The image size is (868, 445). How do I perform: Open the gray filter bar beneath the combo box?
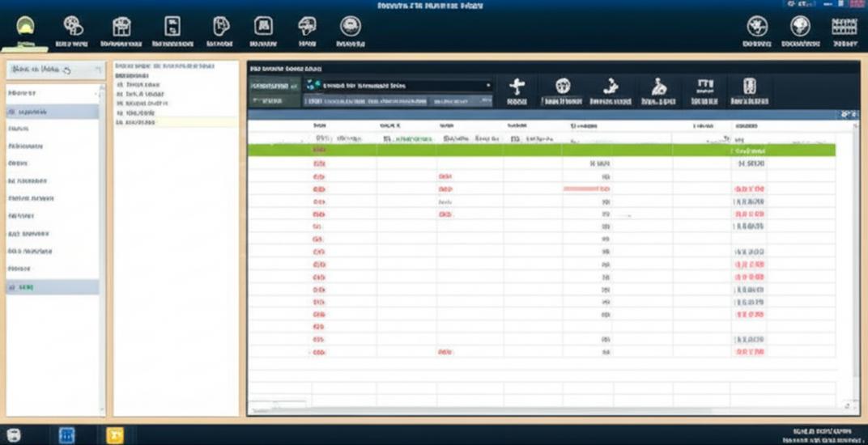click(x=398, y=102)
